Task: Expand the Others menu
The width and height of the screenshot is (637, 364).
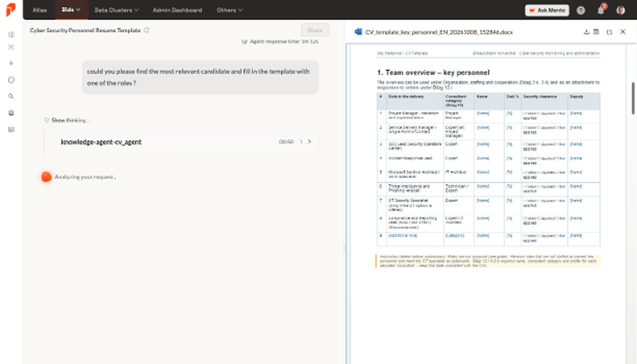Action: (230, 10)
